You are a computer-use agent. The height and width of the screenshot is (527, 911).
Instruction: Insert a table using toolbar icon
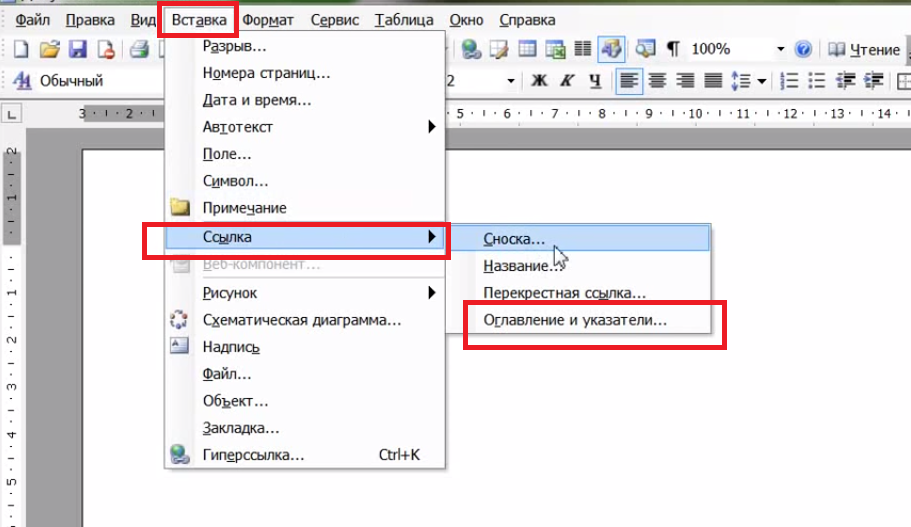pyautogui.click(x=527, y=49)
